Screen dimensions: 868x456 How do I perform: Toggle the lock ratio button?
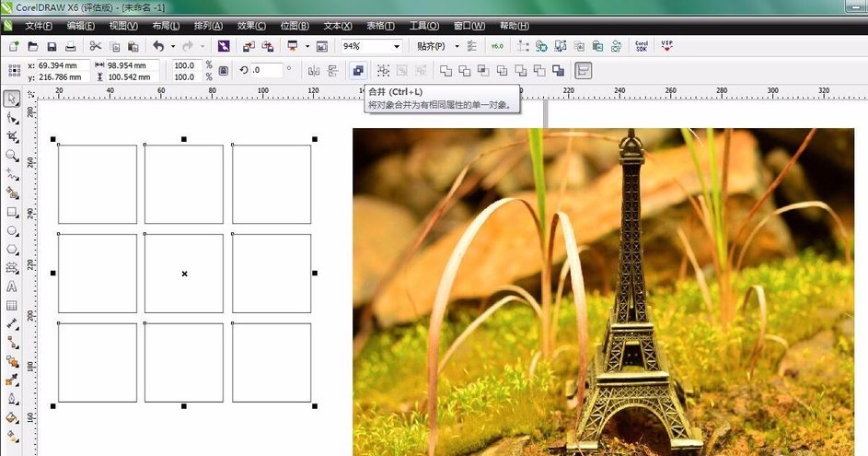(x=223, y=71)
